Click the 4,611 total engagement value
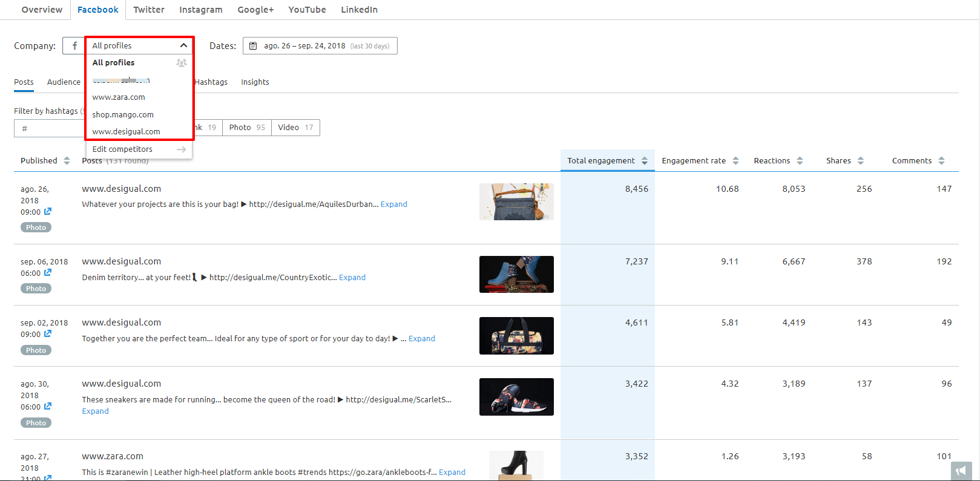The width and height of the screenshot is (980, 481). [637, 322]
